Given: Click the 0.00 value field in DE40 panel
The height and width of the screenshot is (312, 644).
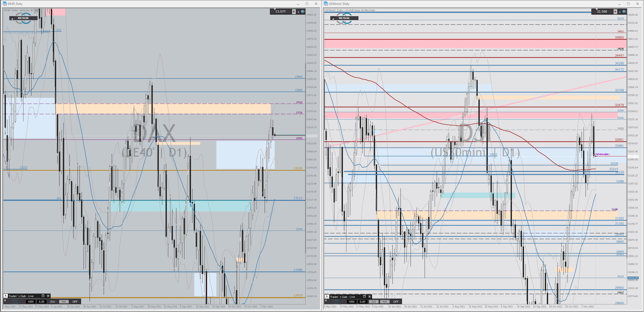Looking at the screenshot, I should coord(42,302).
